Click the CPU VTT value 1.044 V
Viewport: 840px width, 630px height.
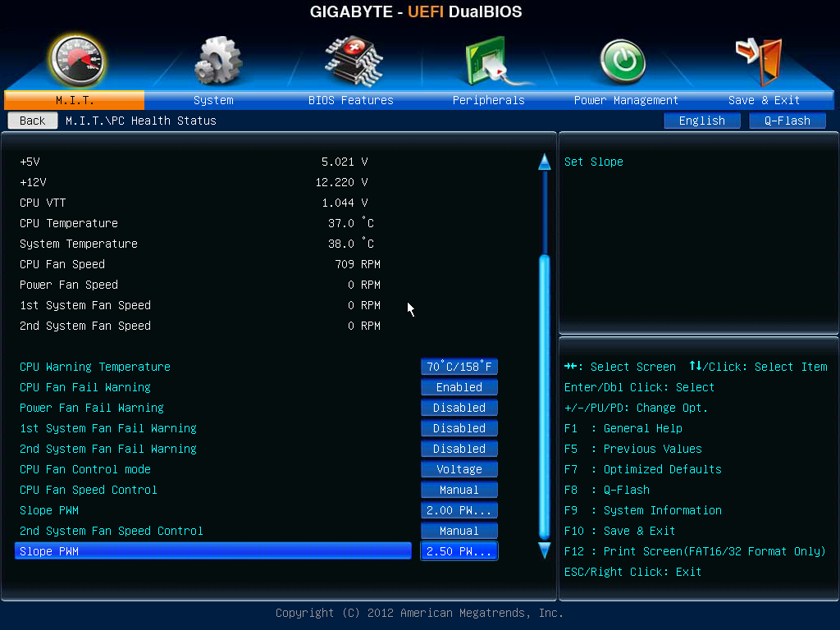(345, 203)
